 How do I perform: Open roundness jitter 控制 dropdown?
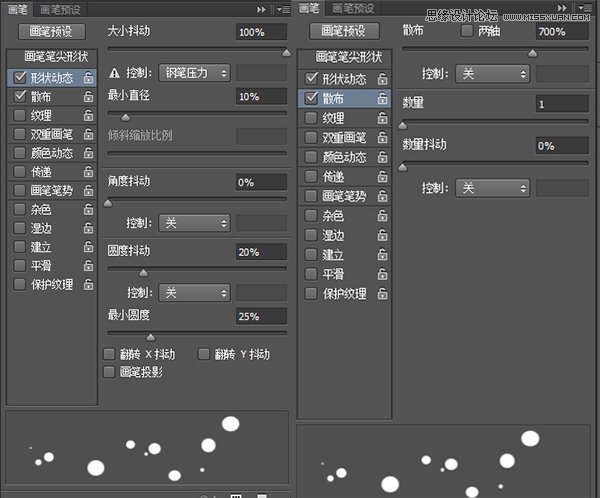(194, 293)
